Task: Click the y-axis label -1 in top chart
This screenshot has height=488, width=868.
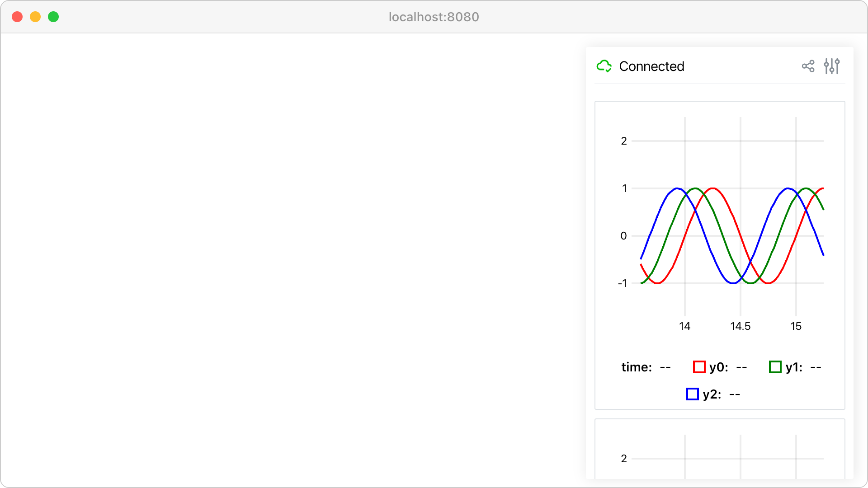Action: pos(623,283)
